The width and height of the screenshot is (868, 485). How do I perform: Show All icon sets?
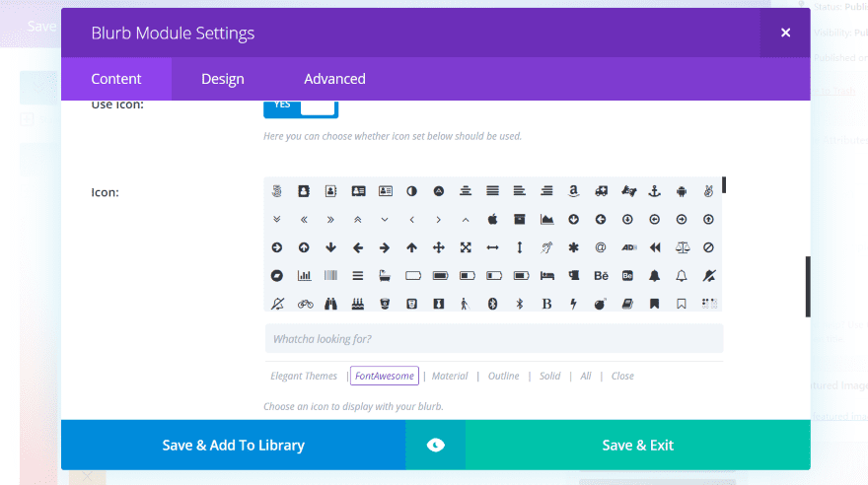[585, 376]
